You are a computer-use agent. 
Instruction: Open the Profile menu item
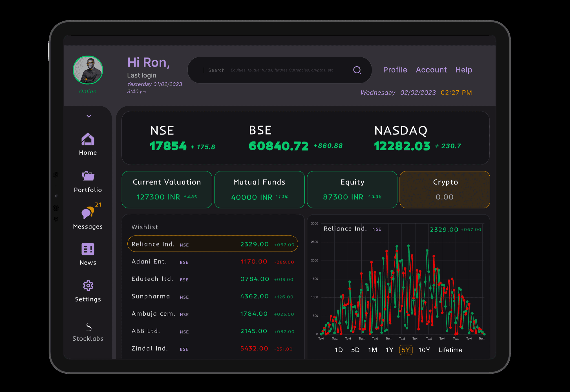(395, 70)
